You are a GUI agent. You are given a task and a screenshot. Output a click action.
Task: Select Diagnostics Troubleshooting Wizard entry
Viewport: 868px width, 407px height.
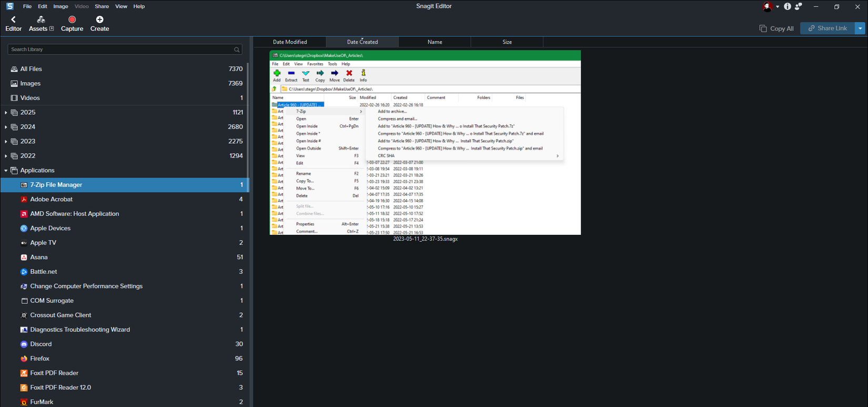tap(124, 330)
